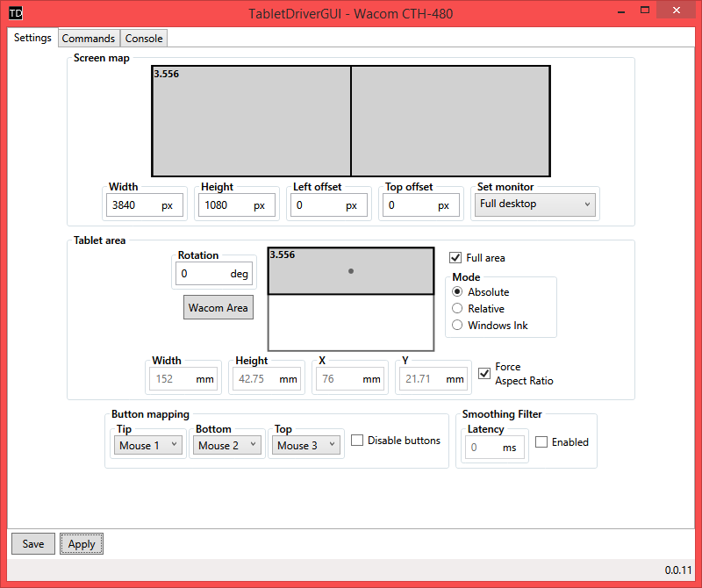Viewport: 702px width, 588px height.
Task: Open the Console tab
Action: pos(144,39)
